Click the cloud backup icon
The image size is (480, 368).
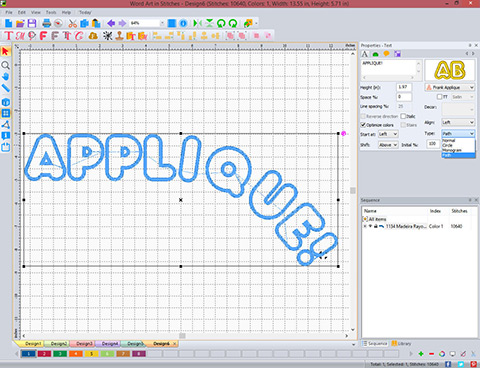tap(93, 35)
